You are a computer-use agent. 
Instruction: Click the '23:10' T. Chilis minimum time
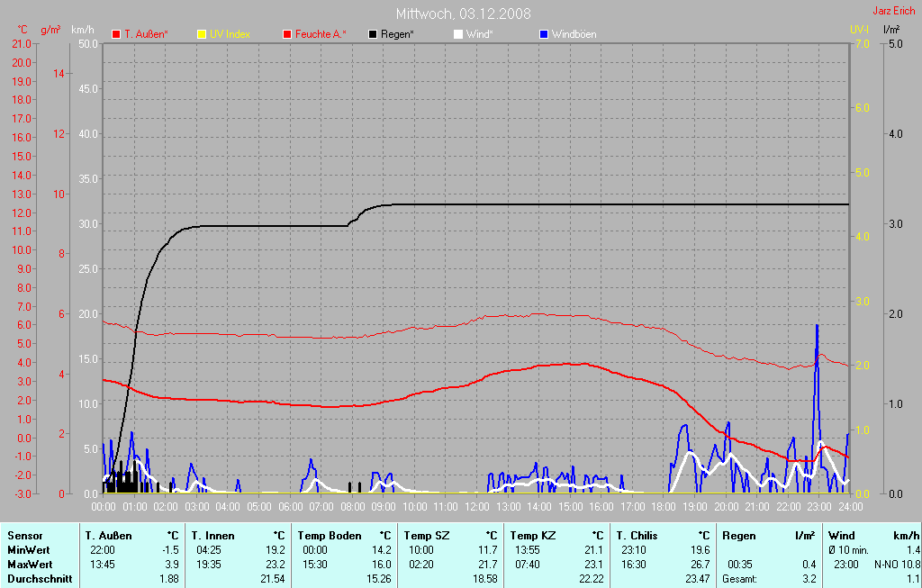[634, 550]
